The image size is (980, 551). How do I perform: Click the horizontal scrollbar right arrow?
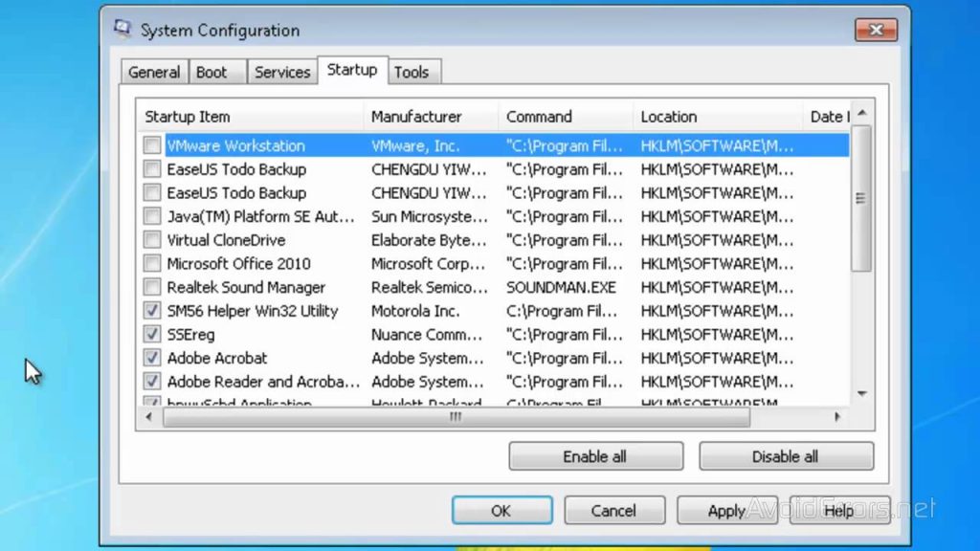click(837, 417)
